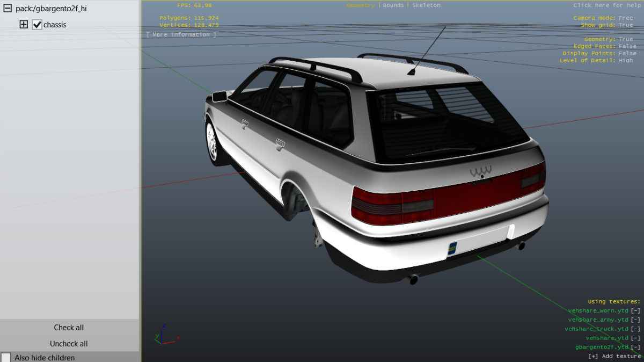Click [-] beside vehshare_truck.ytd
This screenshot has height=362, width=644.
(x=635, y=329)
